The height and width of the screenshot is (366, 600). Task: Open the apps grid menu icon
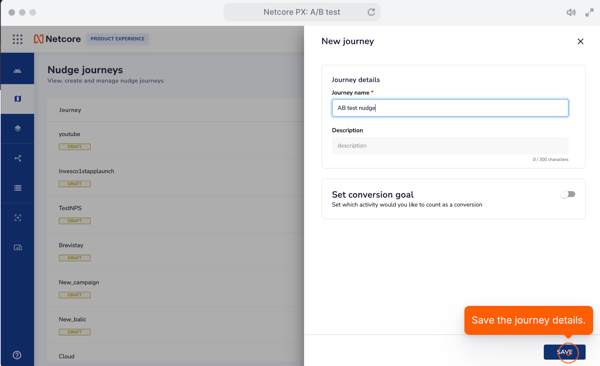17,39
